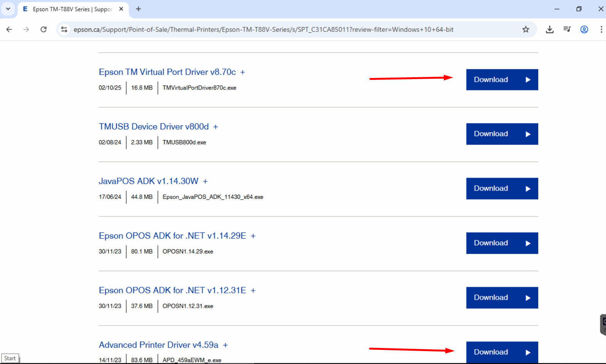Click the forward navigation arrow
Image resolution: width=606 pixels, height=364 pixels.
[x=26, y=29]
